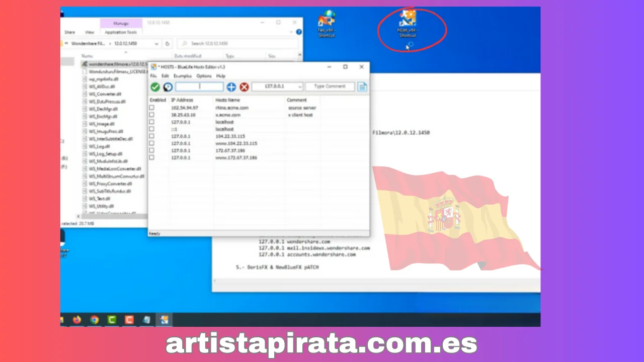
Task: Click the green checkmark save icon in Hosts Editor
Action: [x=155, y=87]
